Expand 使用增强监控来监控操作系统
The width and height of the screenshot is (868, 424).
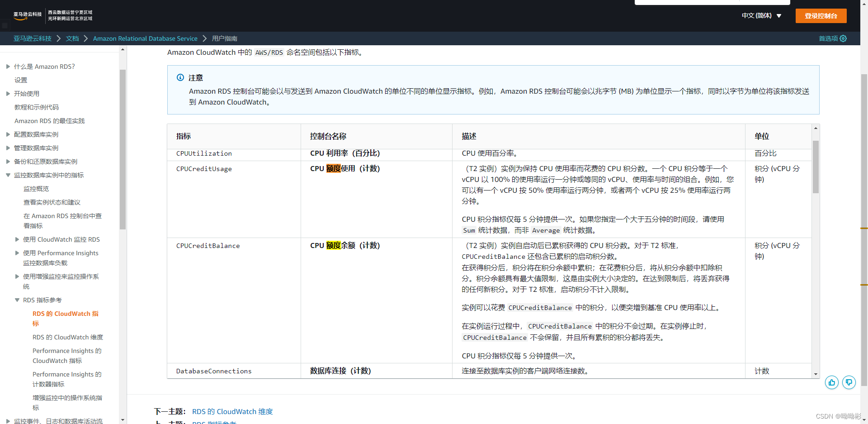(x=17, y=276)
